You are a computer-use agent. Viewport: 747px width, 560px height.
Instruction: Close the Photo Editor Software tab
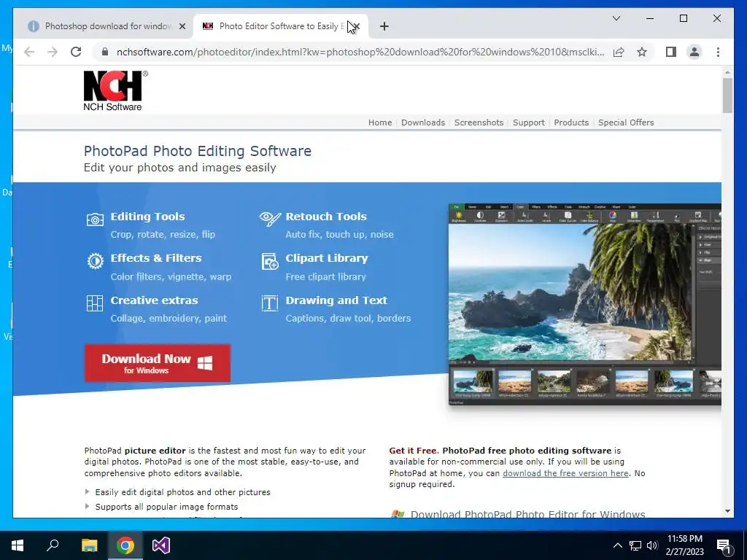357,26
